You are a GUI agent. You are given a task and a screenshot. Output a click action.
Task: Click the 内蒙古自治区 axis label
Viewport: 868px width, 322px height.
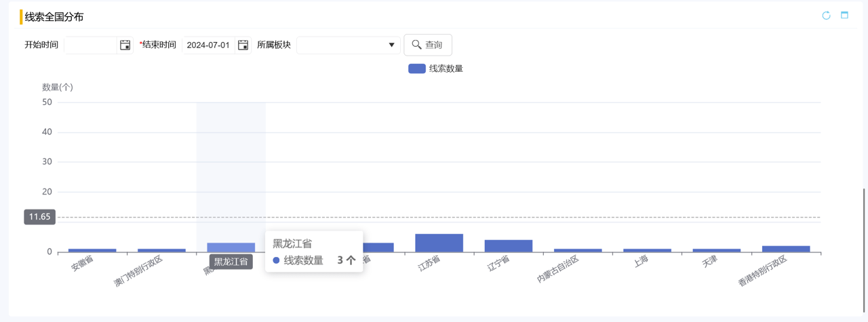[557, 270]
